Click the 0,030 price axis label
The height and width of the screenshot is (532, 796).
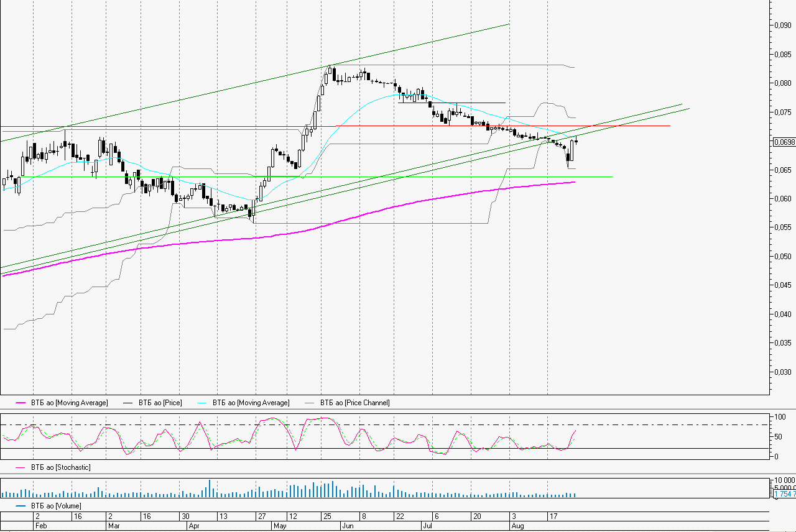tap(783, 372)
